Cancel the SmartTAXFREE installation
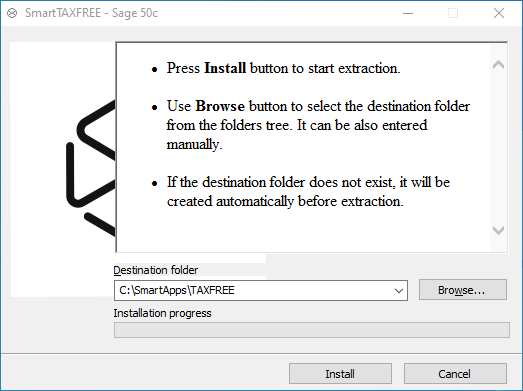 455,374
